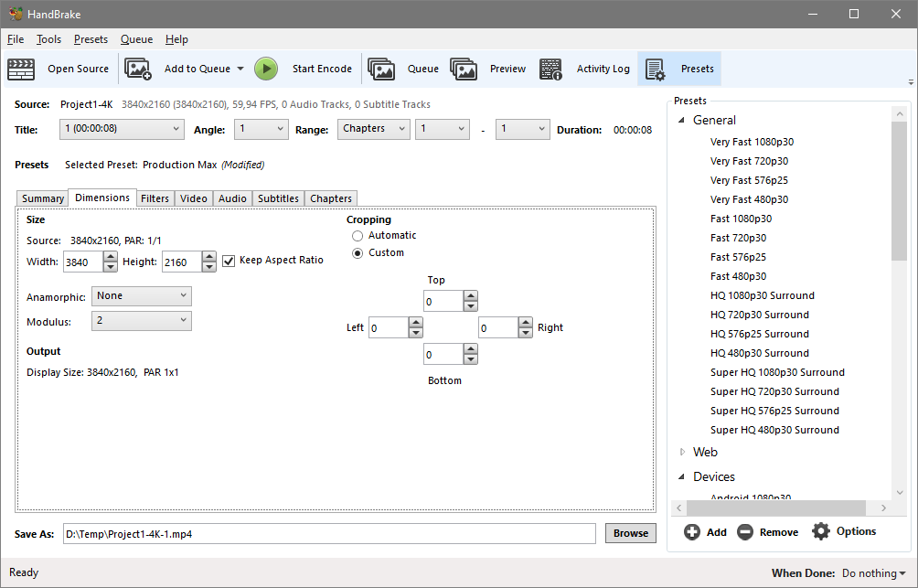Click the Width input field
This screenshot has height=588, width=918.
click(x=83, y=262)
